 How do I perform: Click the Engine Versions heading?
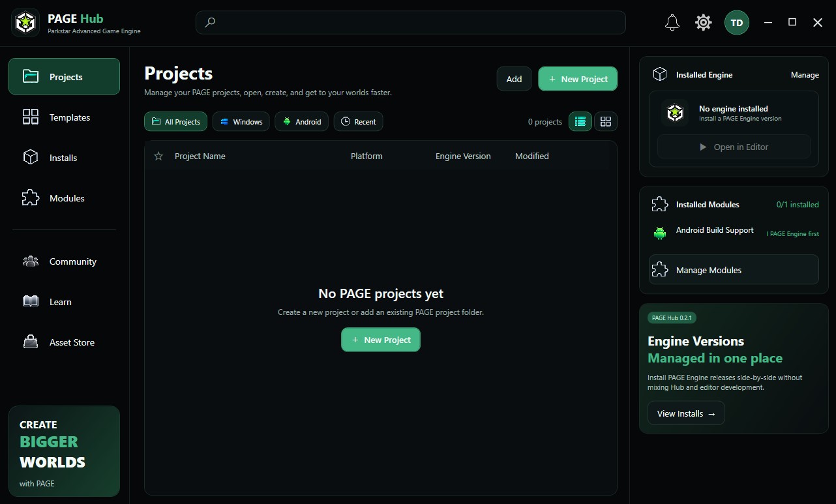(696, 341)
